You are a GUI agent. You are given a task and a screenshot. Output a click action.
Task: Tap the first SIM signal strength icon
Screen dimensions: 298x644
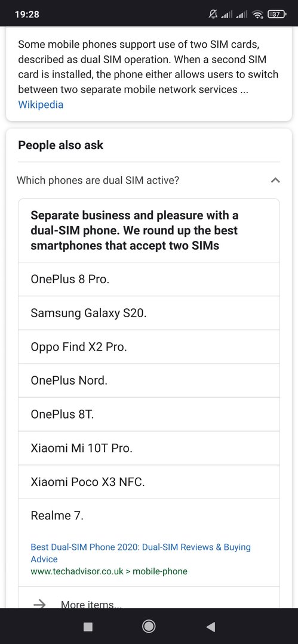227,15
